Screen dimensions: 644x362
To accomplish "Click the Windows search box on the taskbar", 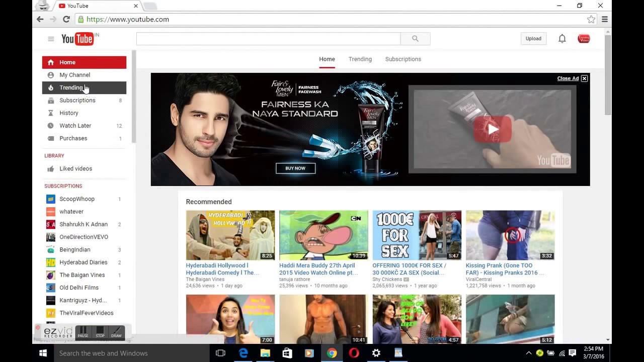I will tap(131, 353).
